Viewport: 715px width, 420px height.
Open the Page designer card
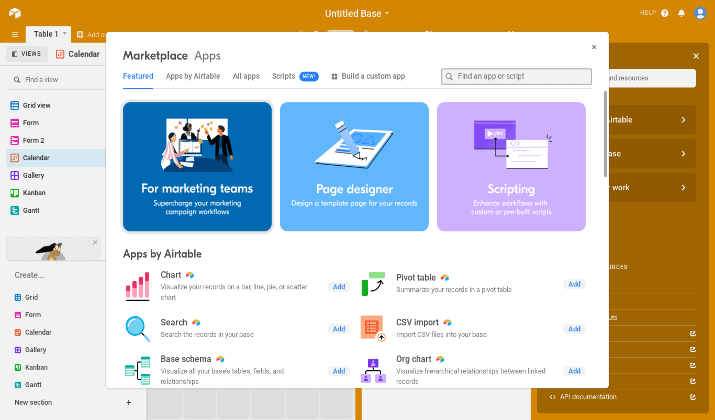coord(354,166)
